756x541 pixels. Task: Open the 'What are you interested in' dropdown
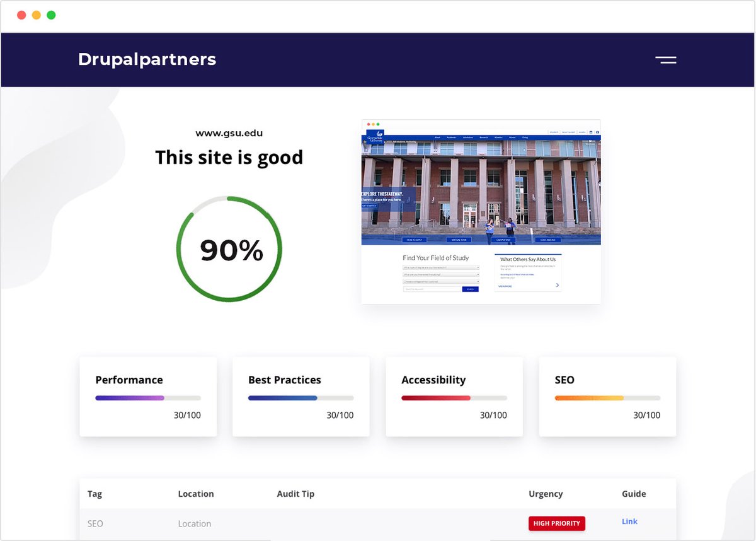point(441,274)
